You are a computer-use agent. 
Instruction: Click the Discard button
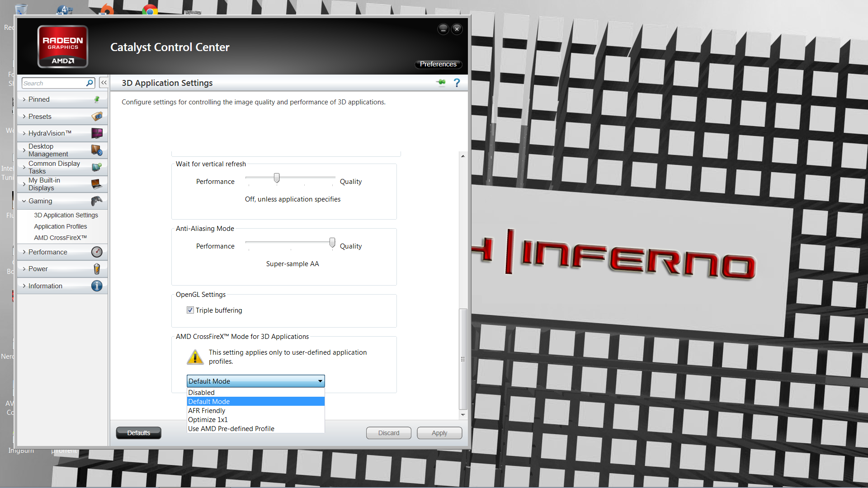point(389,433)
